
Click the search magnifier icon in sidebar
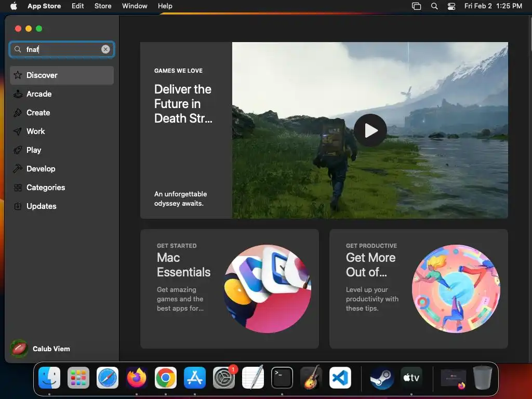18,49
